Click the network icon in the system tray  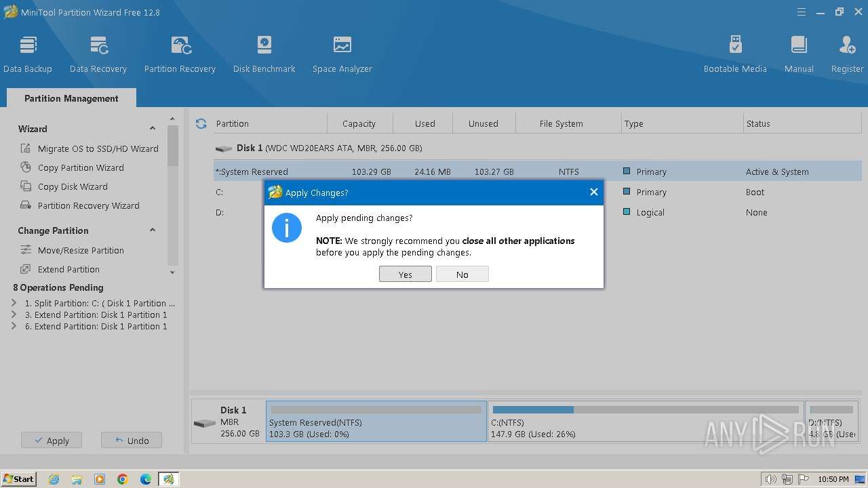[x=787, y=479]
